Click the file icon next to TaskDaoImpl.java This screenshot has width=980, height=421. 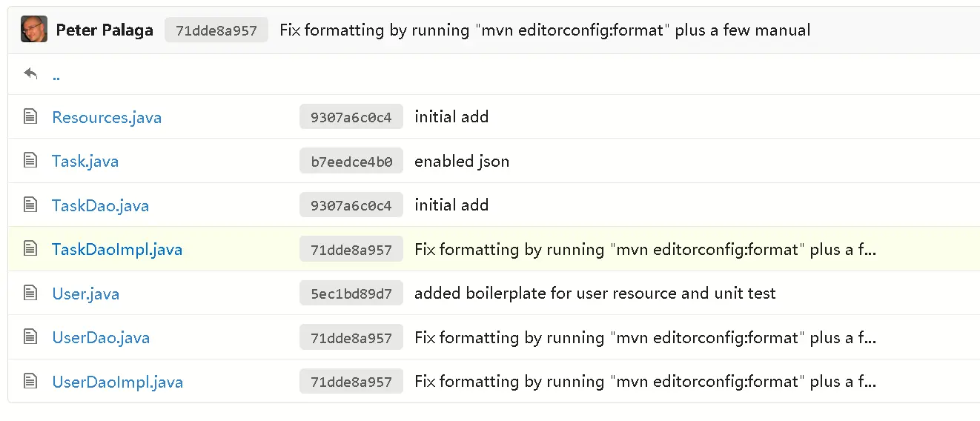click(x=30, y=249)
